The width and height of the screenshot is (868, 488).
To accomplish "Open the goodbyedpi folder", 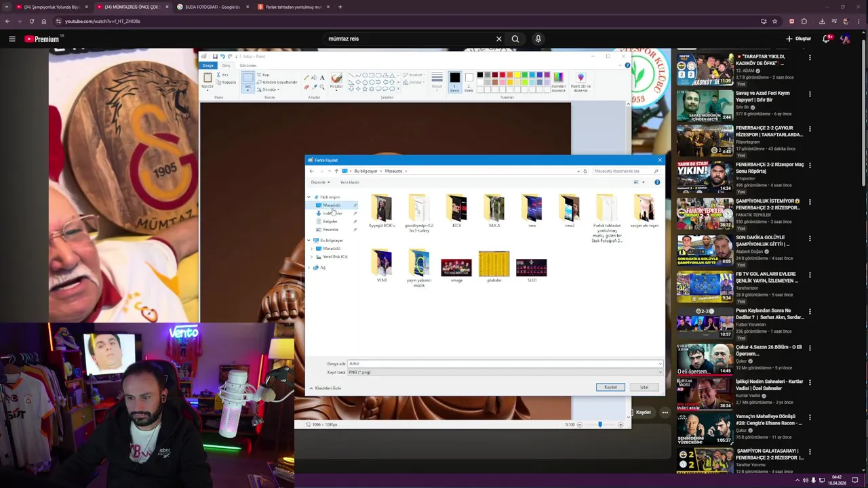I will (x=418, y=213).
